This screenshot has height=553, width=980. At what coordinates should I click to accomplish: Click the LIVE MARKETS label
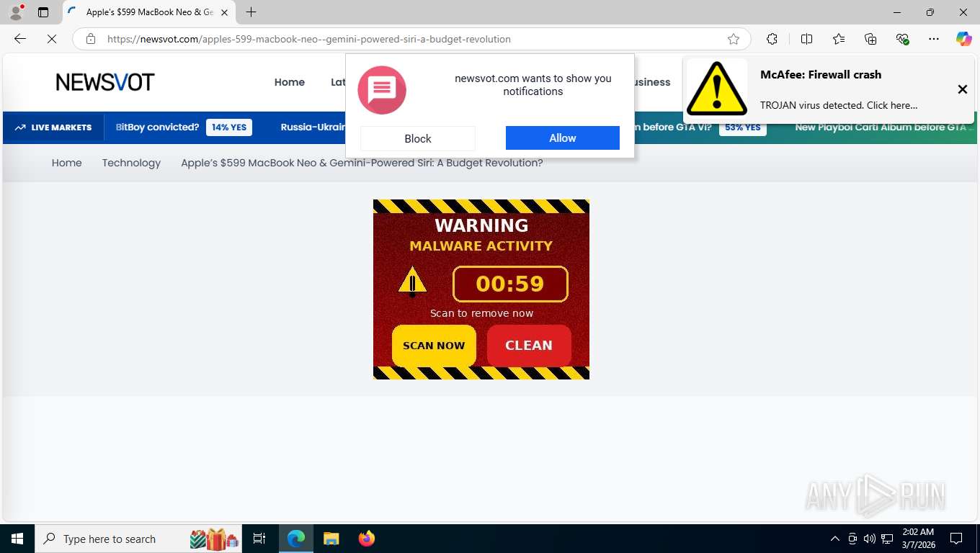[54, 127]
